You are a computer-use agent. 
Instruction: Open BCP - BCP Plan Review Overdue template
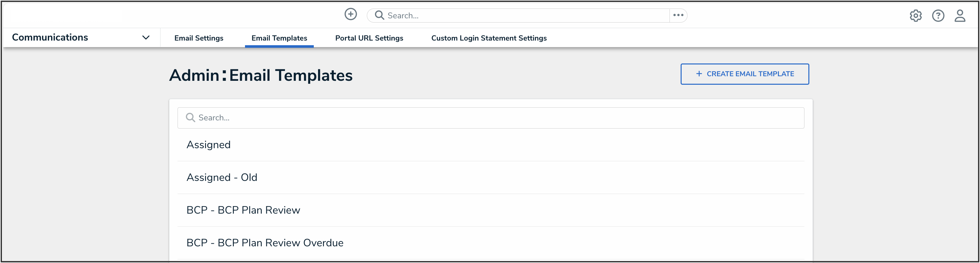coord(265,243)
